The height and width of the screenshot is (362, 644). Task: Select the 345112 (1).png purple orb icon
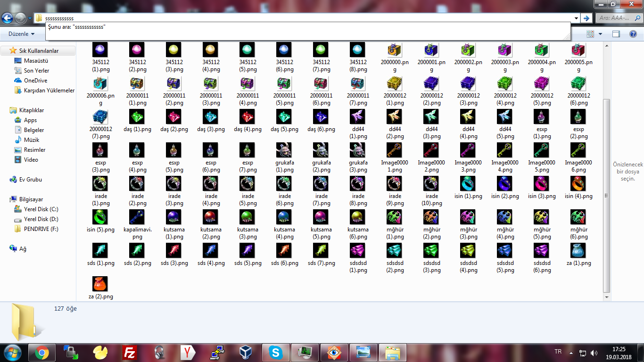(100, 49)
